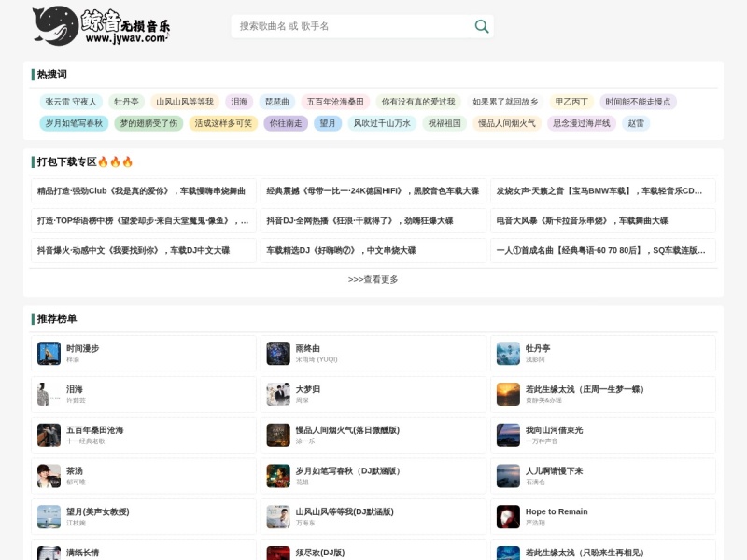Select hot search tag 琵琶曲
Screen dimensions: 747x560
tap(277, 102)
